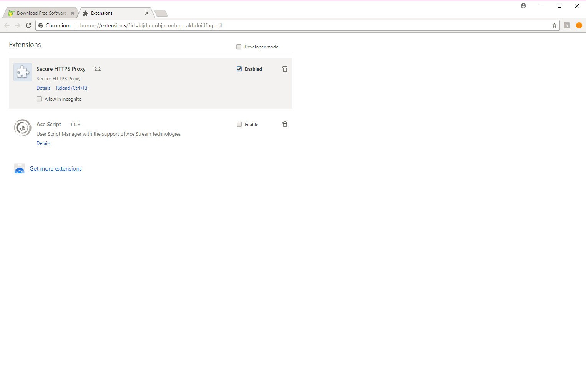Screen dimensions: 586x392
Task: Remove Ace Script using its trash icon
Action: tap(285, 125)
